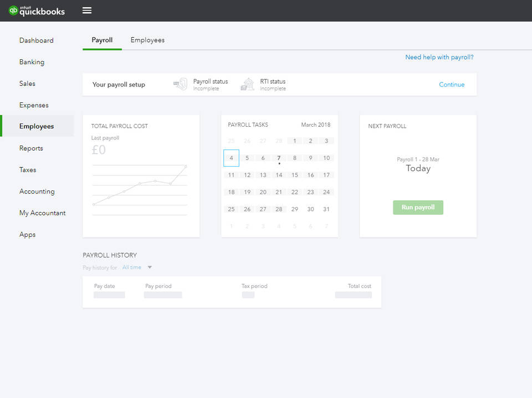Select March 4 on the payroll calendar
The height and width of the screenshot is (398, 532).
231,158
